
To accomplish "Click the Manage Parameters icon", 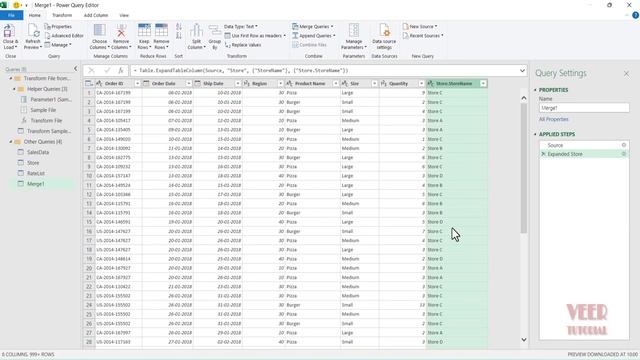I will [354, 31].
